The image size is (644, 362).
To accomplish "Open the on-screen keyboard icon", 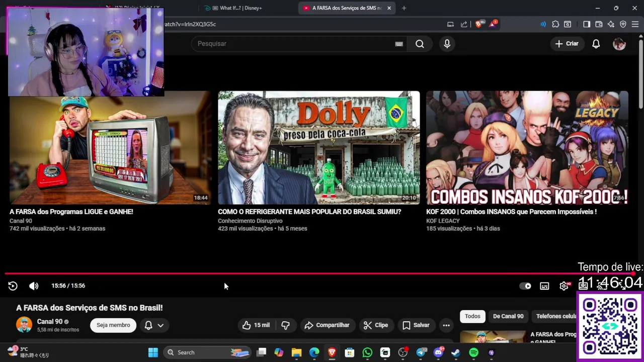I will [x=399, y=44].
